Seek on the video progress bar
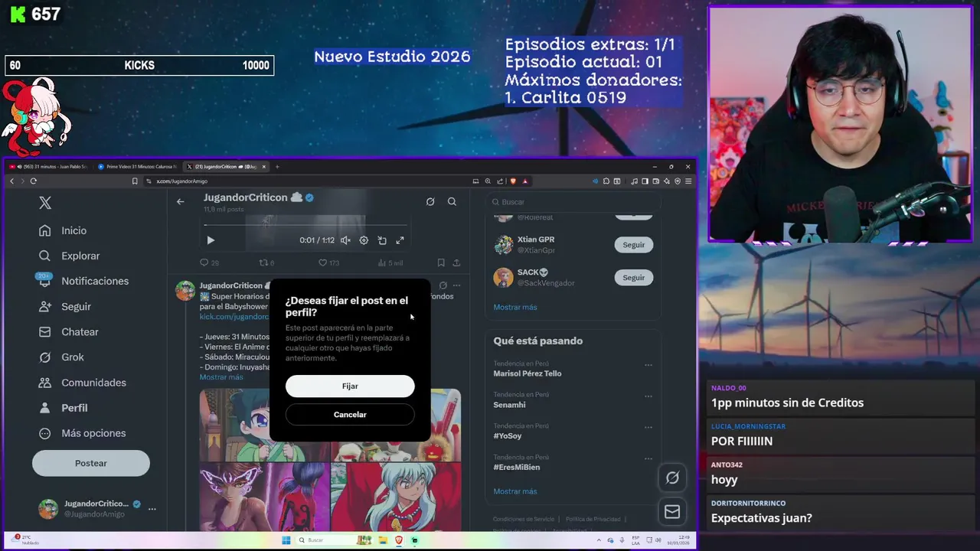 click(x=306, y=225)
